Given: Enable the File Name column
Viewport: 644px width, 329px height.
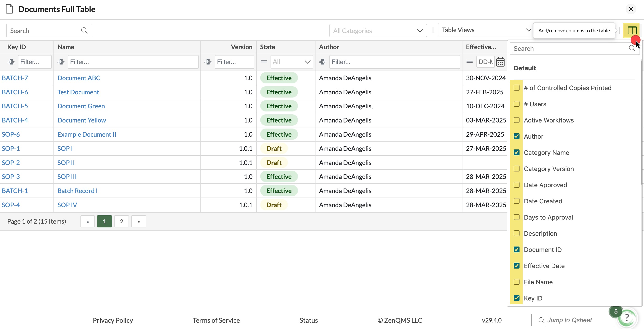Looking at the screenshot, I should coord(516,282).
